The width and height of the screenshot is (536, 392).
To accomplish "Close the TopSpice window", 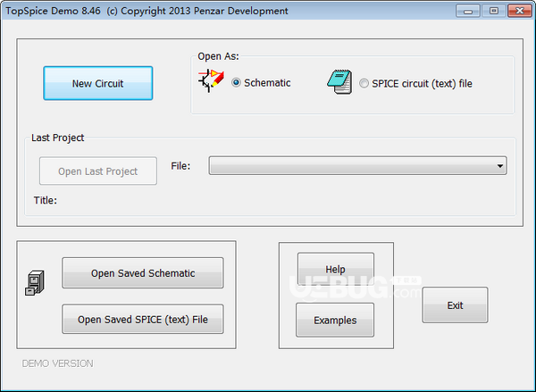I will click(520, 11).
